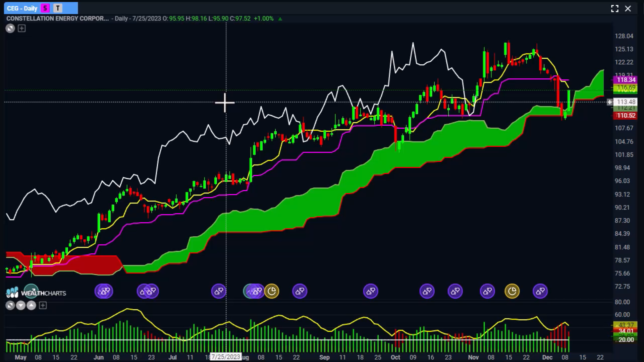Click the 128.04 price axis label
Image resolution: width=644 pixels, height=362 pixels.
coord(624,36)
